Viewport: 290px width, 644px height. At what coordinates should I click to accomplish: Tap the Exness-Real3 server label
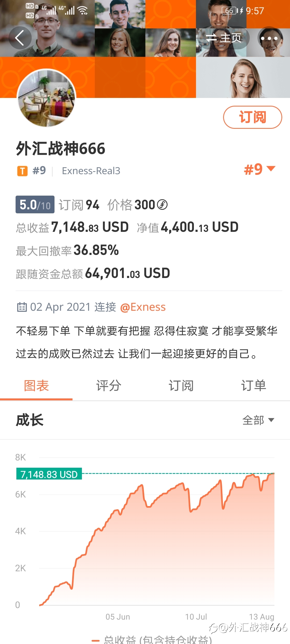point(91,171)
